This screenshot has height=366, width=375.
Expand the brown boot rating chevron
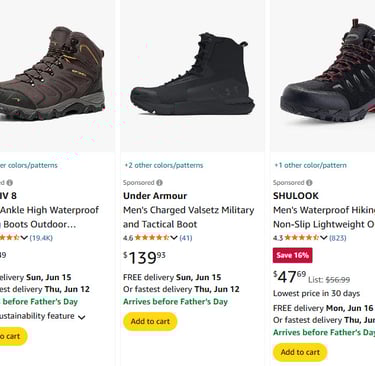24,238
